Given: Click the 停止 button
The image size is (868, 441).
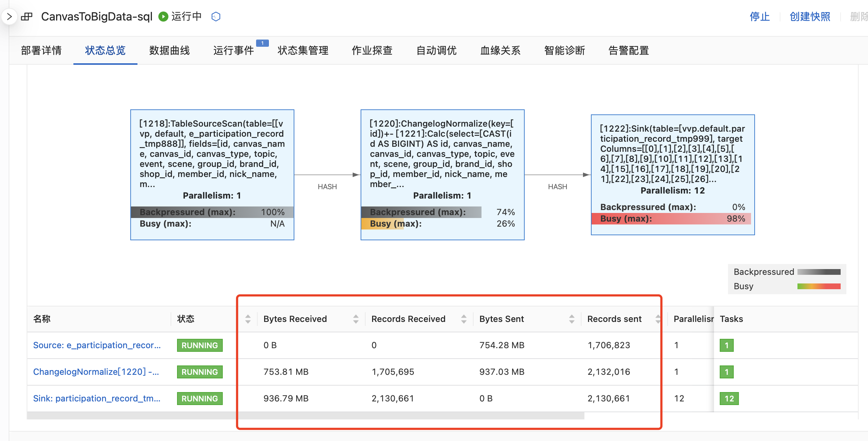Looking at the screenshot, I should coord(759,17).
